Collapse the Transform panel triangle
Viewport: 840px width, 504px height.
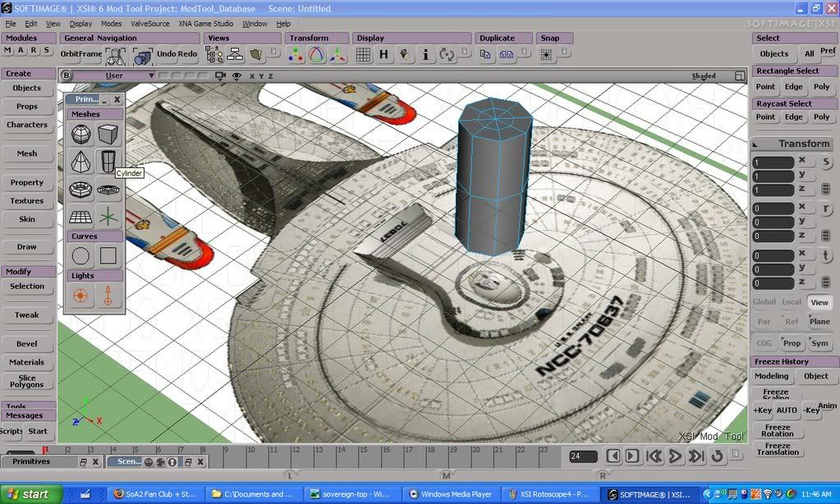coord(755,144)
